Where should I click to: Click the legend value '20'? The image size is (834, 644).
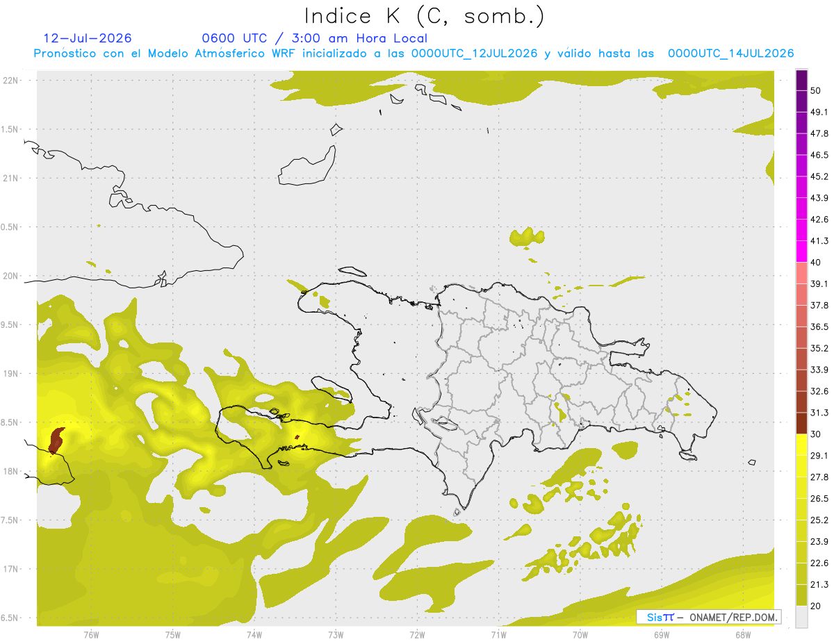(816, 606)
